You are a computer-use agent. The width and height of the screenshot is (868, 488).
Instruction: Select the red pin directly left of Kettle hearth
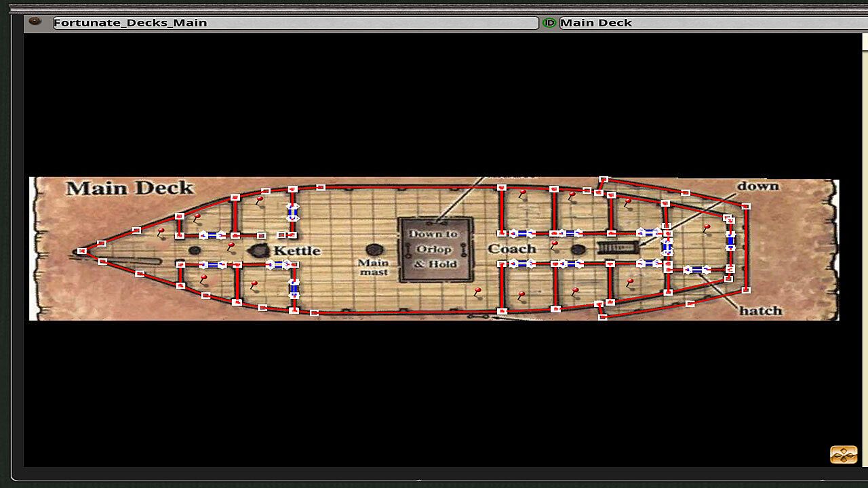click(x=231, y=247)
